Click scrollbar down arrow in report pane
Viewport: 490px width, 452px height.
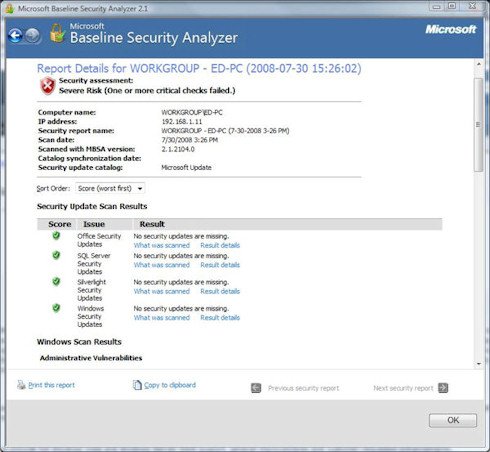(479, 364)
